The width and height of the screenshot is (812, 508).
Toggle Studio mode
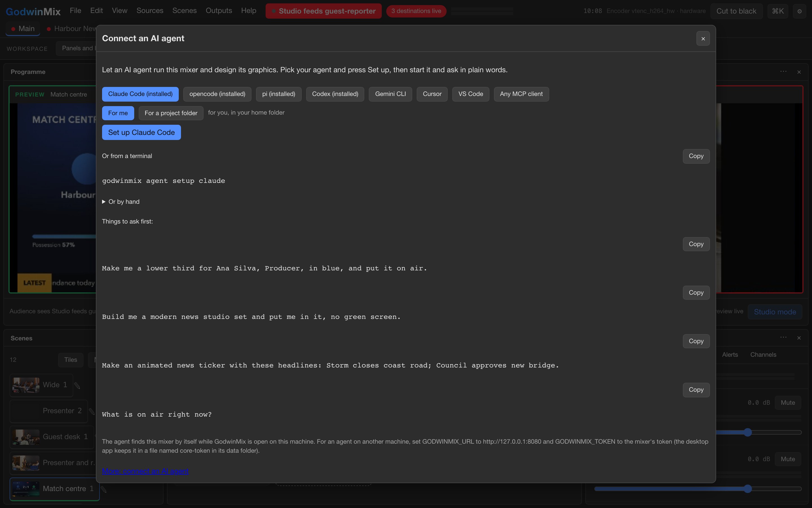pos(775,312)
